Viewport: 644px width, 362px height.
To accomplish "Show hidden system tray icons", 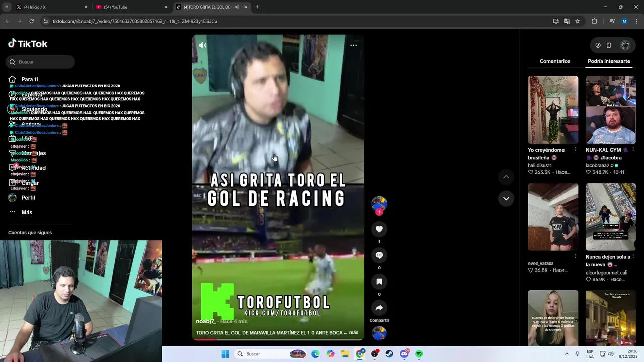I will tap(566, 354).
